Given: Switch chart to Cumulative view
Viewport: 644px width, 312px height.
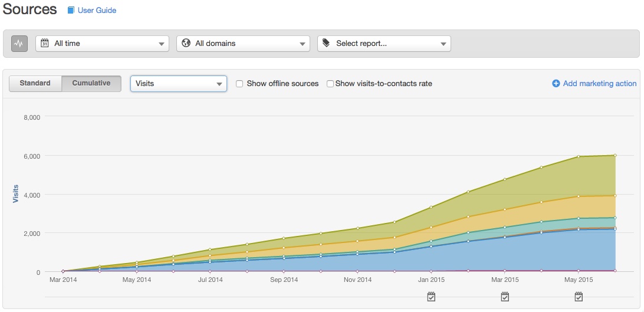Looking at the screenshot, I should pyautogui.click(x=91, y=83).
